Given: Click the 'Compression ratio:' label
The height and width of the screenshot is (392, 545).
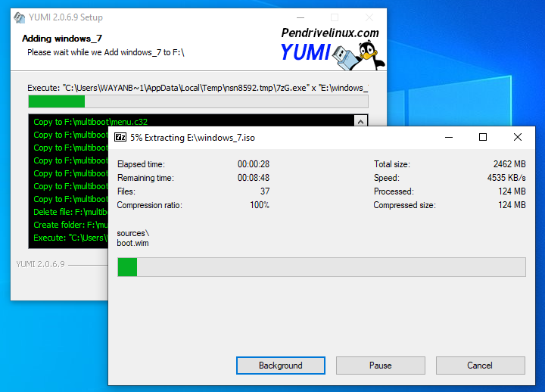Looking at the screenshot, I should [149, 205].
